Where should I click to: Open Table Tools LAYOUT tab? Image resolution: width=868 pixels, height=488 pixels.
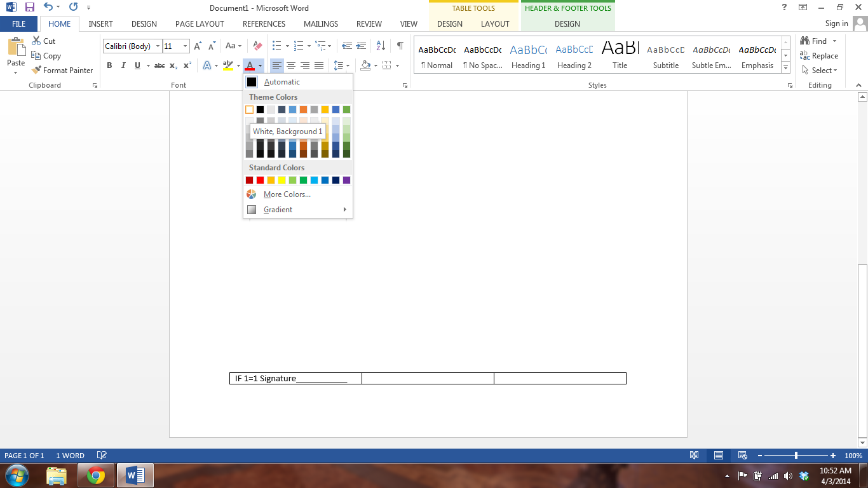tap(495, 24)
